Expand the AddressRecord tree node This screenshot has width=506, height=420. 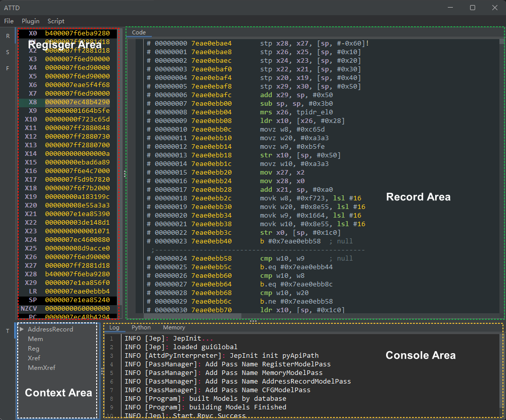point(22,329)
